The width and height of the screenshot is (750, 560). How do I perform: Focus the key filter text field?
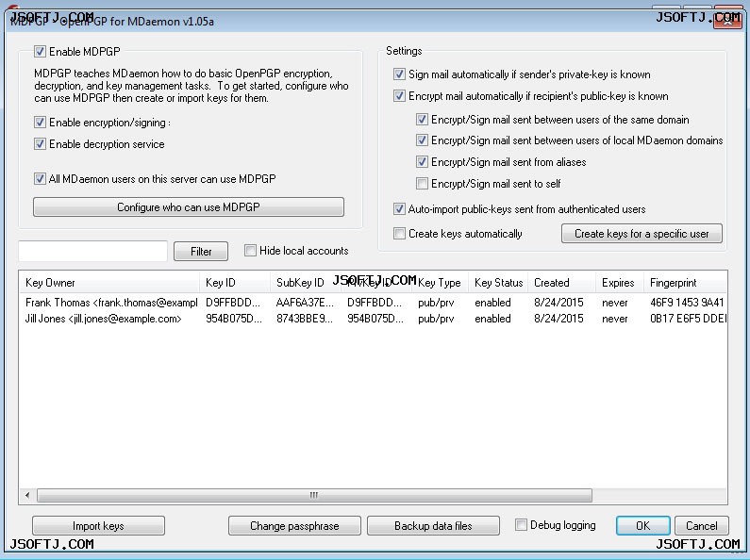pyautogui.click(x=92, y=251)
